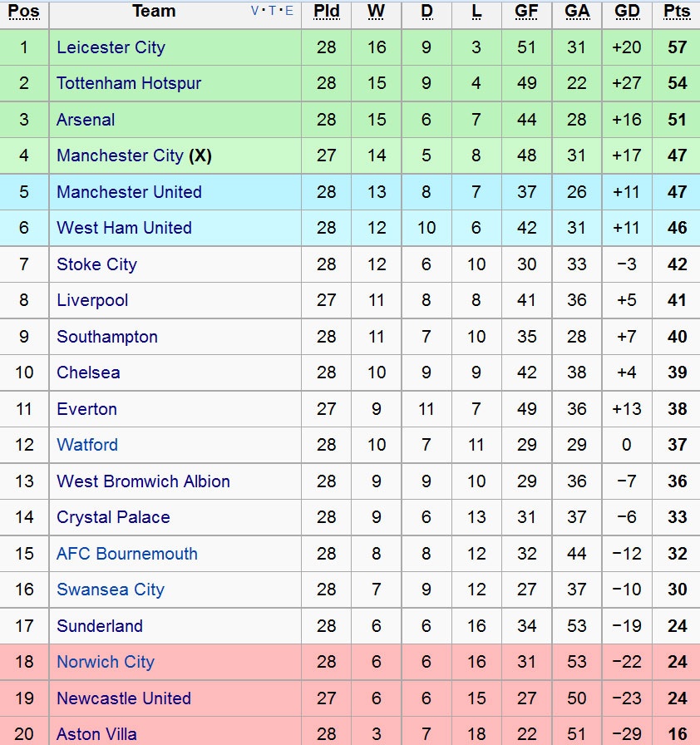Click the Southampton link
700x745 pixels.
(107, 337)
